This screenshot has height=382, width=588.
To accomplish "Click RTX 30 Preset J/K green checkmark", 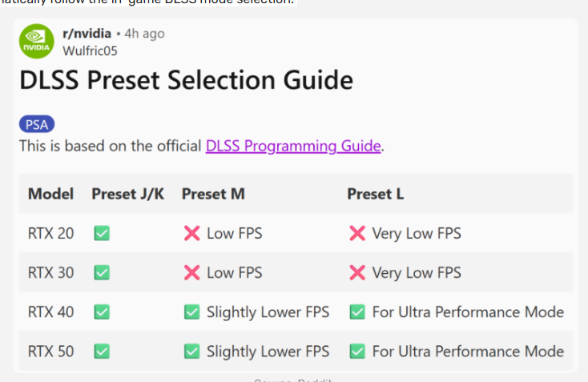I will click(x=102, y=272).
